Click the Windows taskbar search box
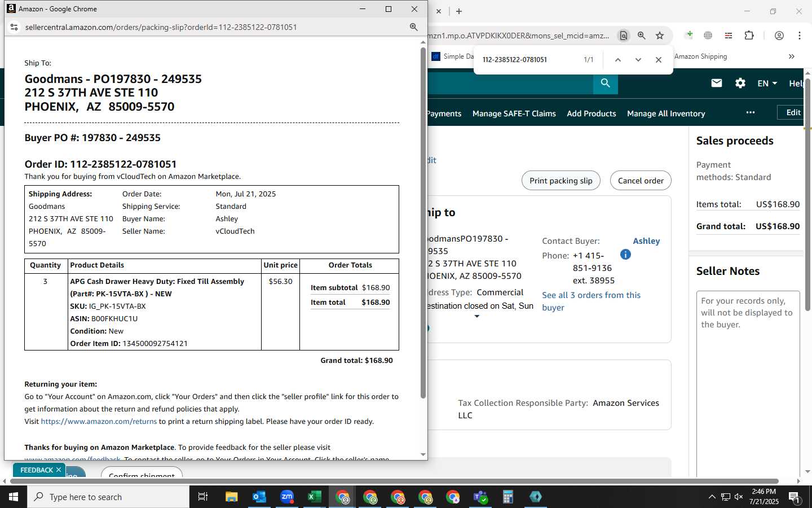 click(108, 497)
